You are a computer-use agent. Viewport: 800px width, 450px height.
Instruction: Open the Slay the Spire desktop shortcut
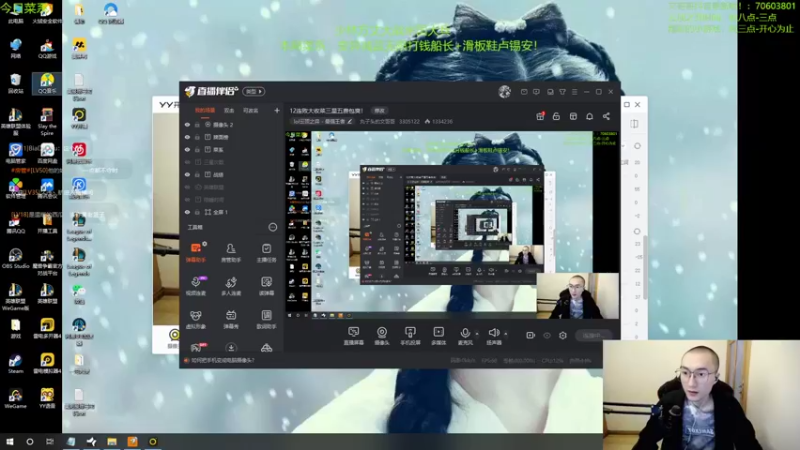pyautogui.click(x=47, y=122)
